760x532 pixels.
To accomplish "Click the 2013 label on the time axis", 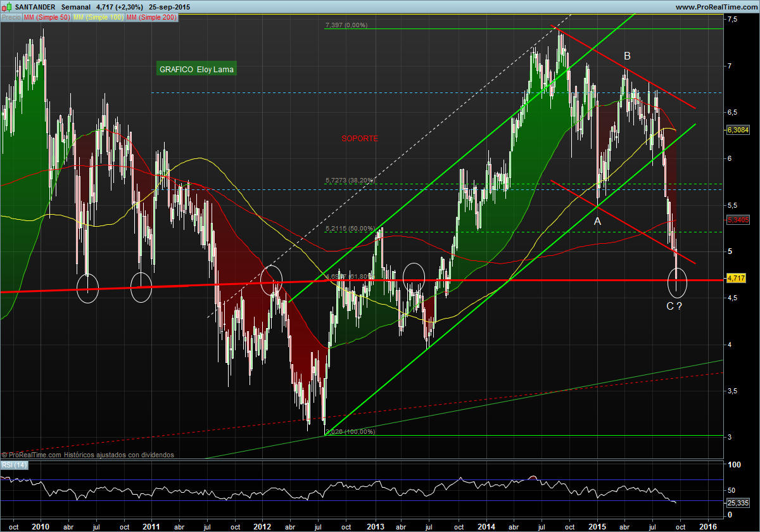I will tap(376, 526).
